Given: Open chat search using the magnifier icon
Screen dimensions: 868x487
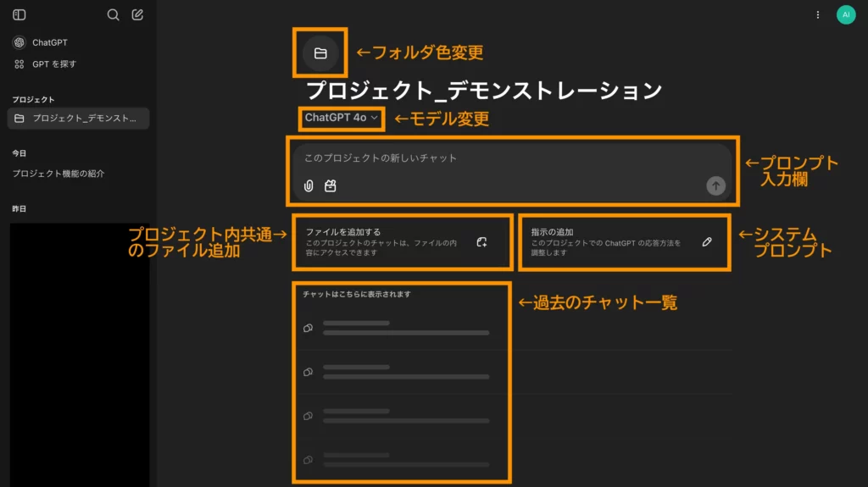Looking at the screenshot, I should point(114,14).
